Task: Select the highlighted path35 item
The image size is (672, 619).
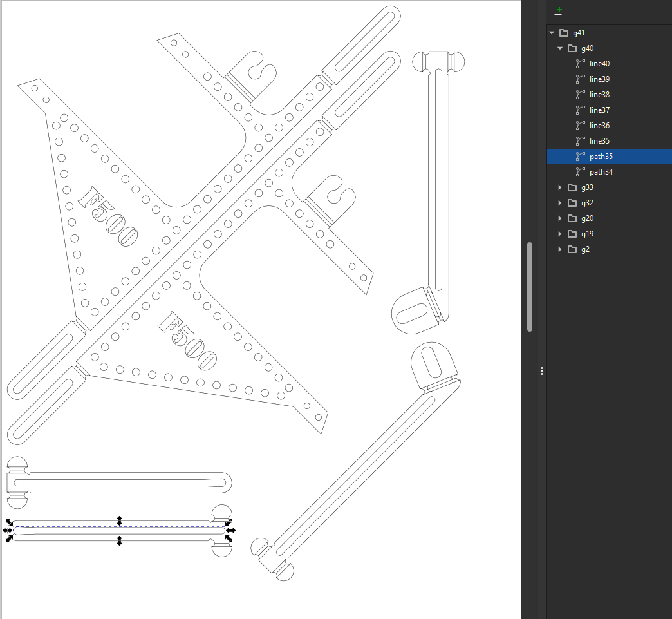Action: [599, 157]
